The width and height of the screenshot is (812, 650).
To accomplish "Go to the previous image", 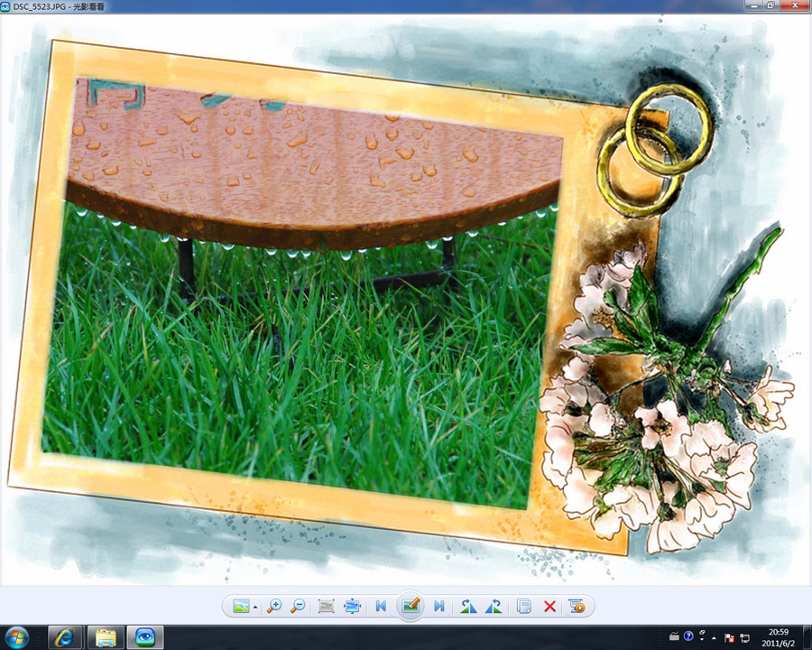I will [382, 607].
